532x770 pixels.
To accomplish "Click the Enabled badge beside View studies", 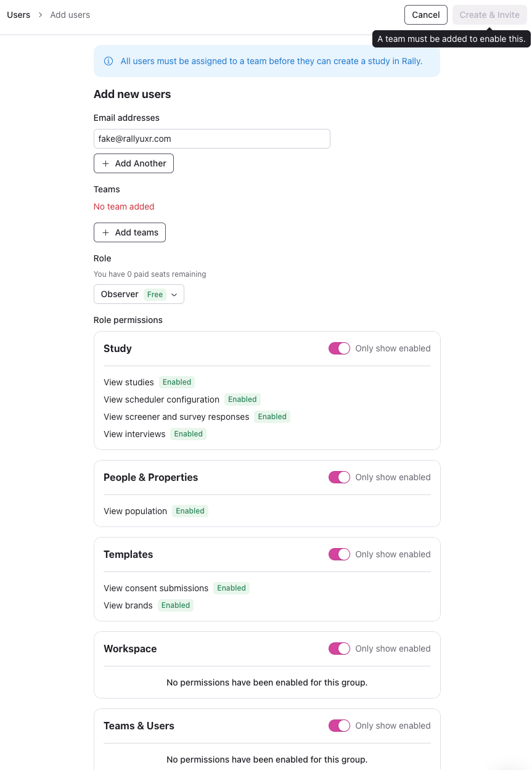I will coord(177,382).
